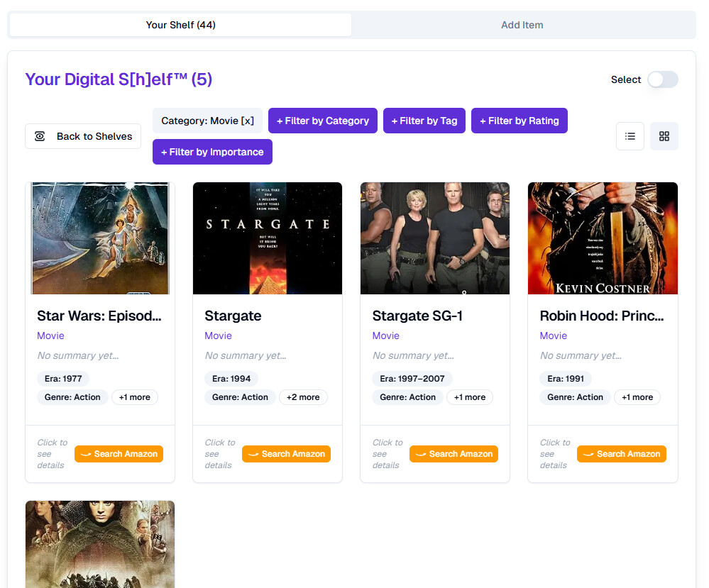709x588 pixels.
Task: Click the Stargate title text
Action: (233, 316)
